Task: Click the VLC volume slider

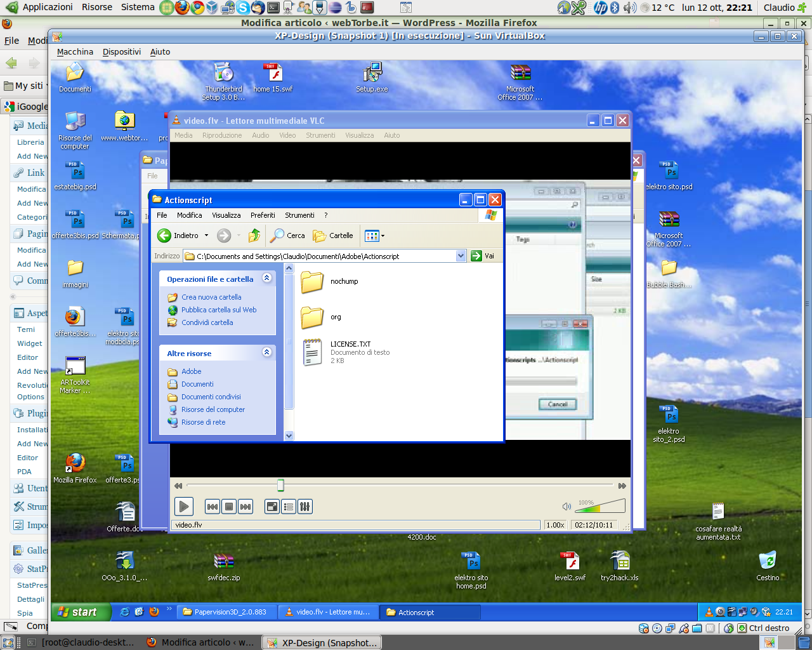Action: coord(600,506)
